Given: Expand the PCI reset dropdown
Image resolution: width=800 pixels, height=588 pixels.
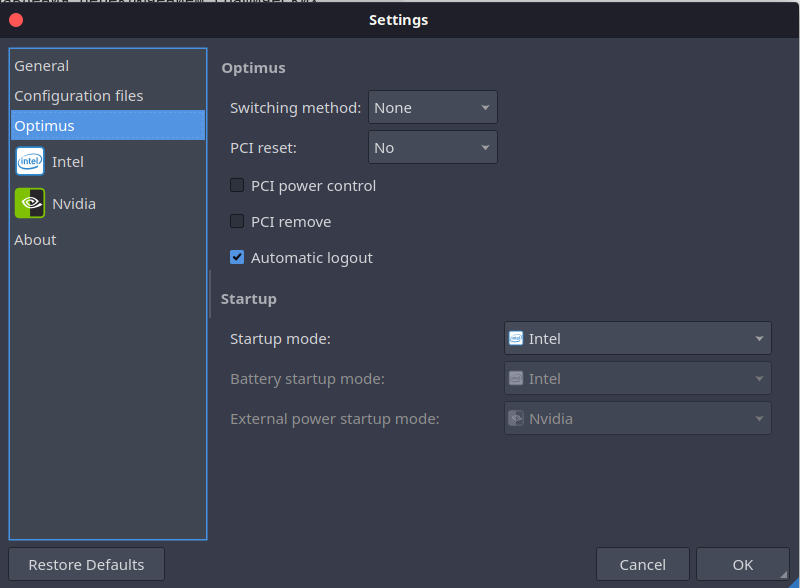Looking at the screenshot, I should 433,147.
